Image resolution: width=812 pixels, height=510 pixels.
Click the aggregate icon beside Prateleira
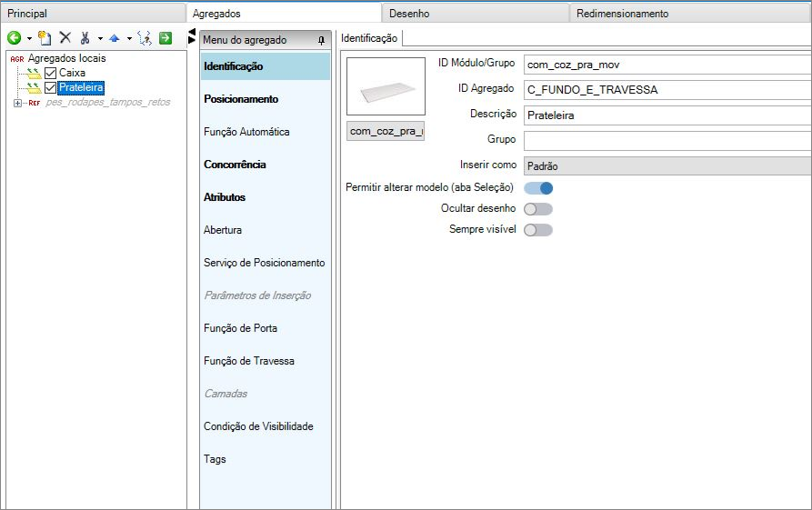coord(35,87)
